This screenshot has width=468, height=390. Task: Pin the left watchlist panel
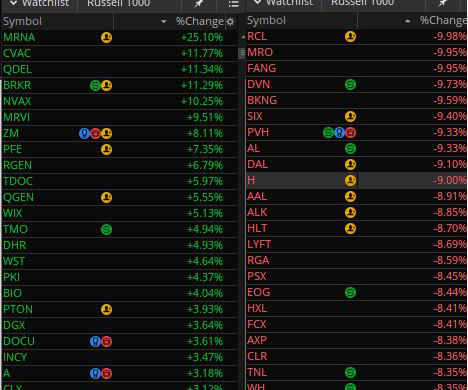click(x=199, y=4)
